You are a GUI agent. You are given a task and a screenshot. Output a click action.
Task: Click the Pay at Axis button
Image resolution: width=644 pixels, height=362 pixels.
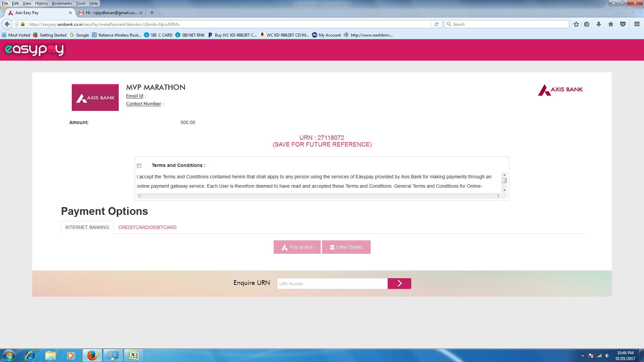[297, 247]
